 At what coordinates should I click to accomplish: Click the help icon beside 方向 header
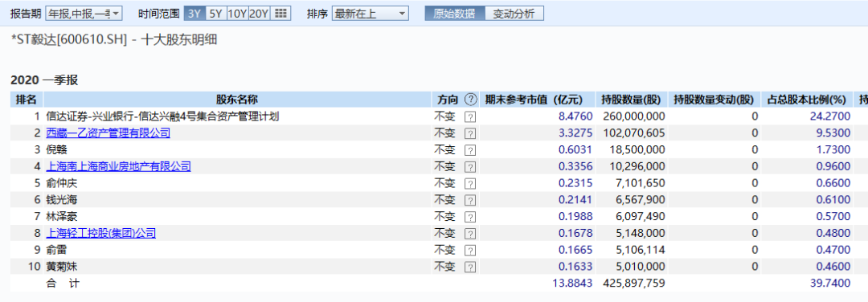pos(470,100)
